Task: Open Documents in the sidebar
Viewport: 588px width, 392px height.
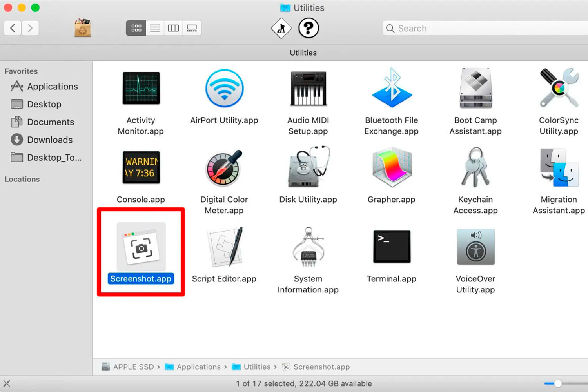Action: (x=42, y=122)
